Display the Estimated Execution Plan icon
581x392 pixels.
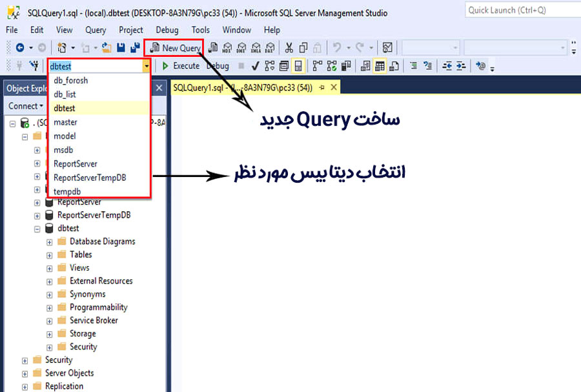270,66
